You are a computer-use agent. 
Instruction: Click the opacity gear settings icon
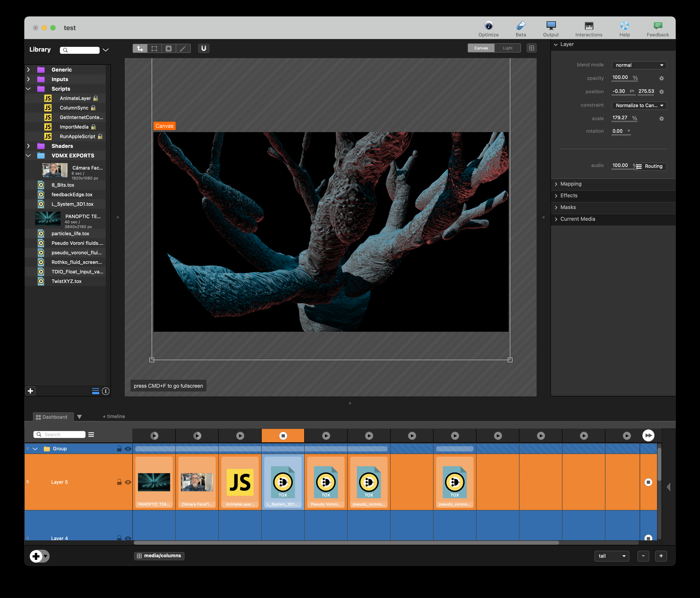click(x=662, y=78)
